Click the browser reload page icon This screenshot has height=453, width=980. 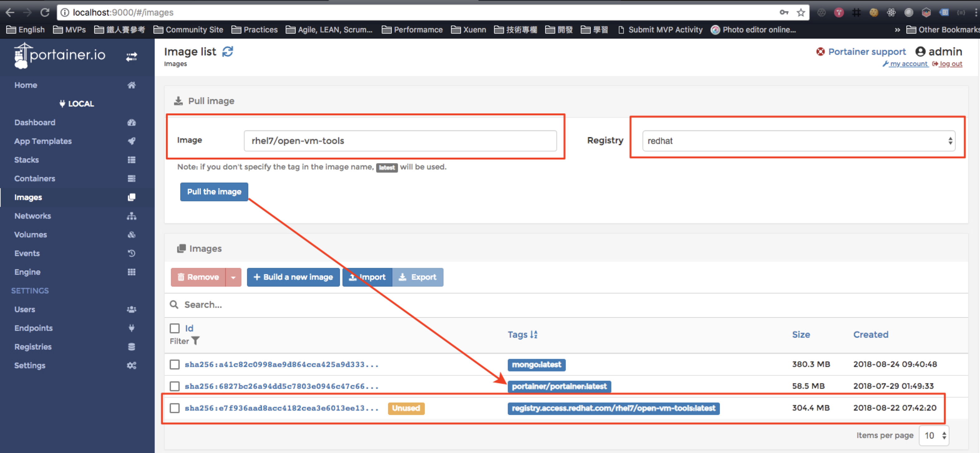point(45,12)
